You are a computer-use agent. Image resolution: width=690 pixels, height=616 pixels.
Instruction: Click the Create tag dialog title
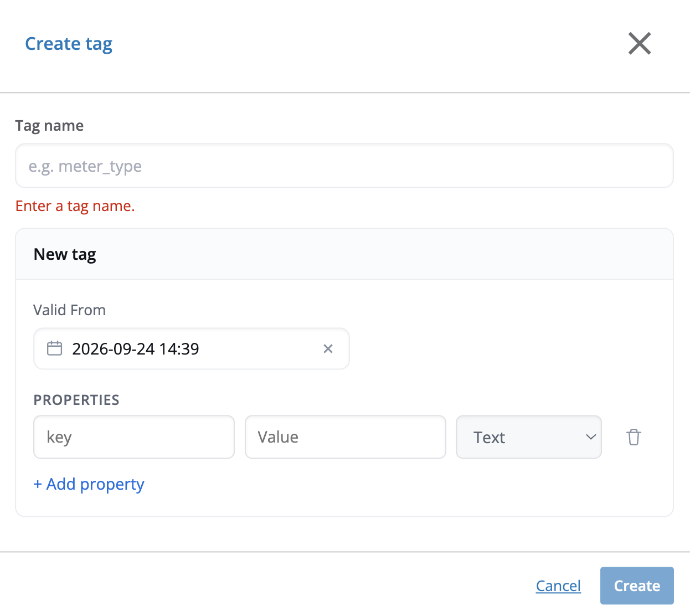pyautogui.click(x=69, y=44)
